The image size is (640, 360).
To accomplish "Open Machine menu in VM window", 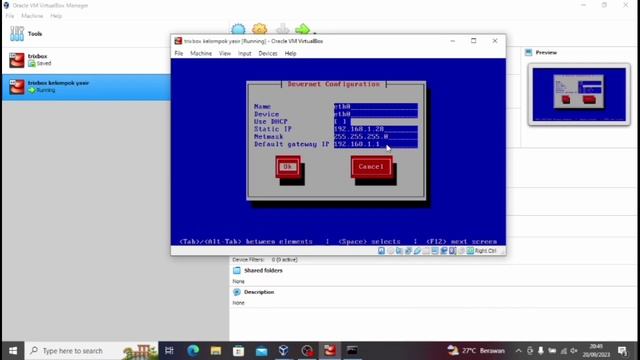I will (201, 53).
